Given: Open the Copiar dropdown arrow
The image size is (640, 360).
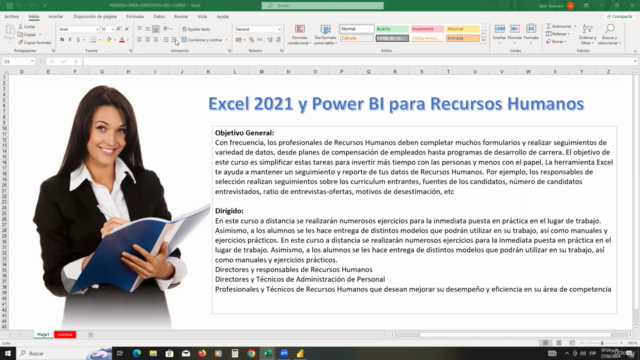Looking at the screenshot, I should coord(40,35).
